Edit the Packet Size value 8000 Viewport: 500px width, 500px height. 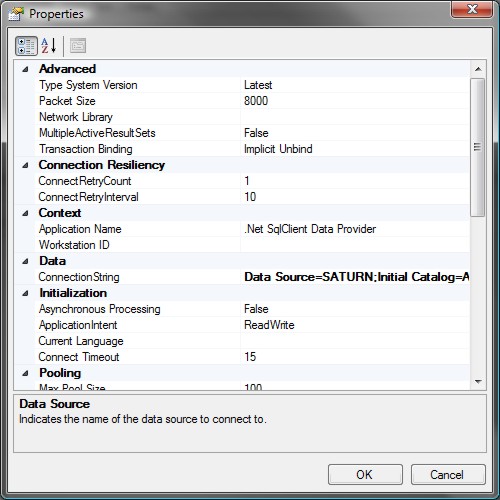pos(355,101)
